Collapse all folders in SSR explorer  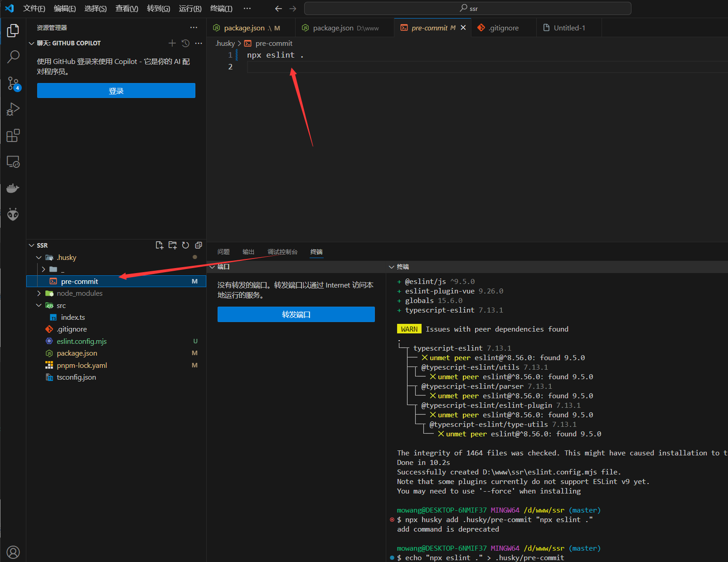click(199, 245)
